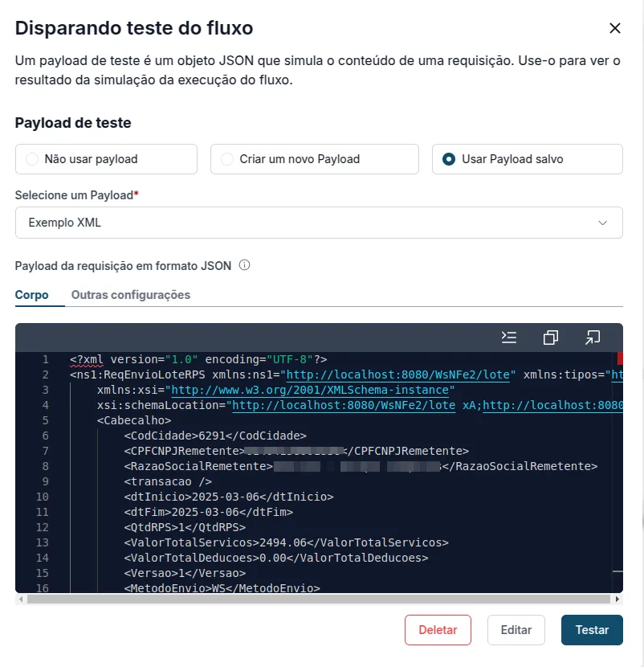
Task: Click the <Cabecalho> tag line
Action: pos(134,420)
